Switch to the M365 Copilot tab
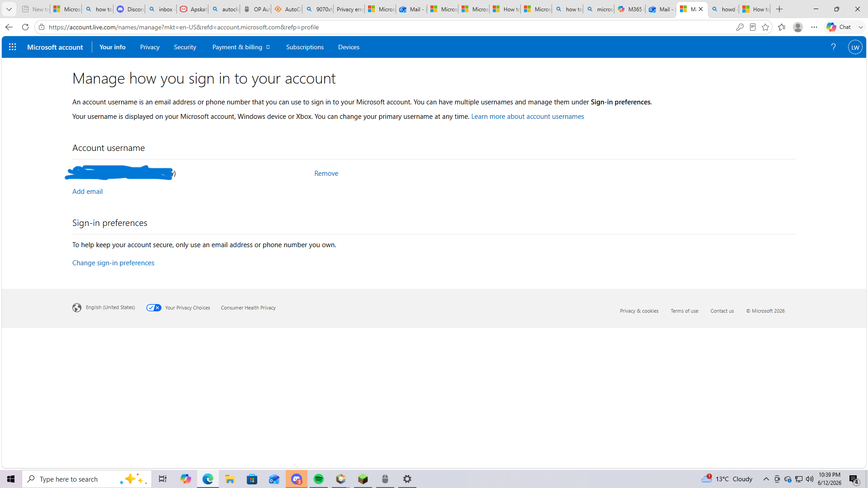Viewport: 868px width, 488px height. (629, 9)
